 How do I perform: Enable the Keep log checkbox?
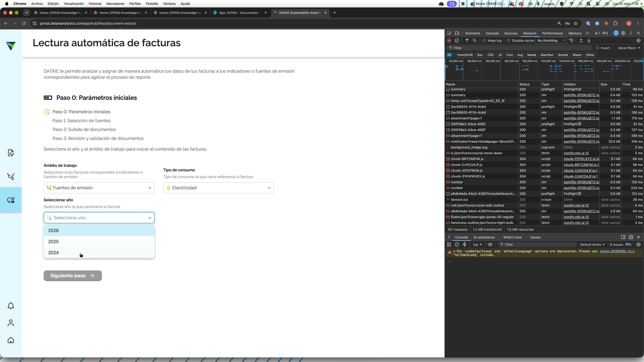pyautogui.click(x=484, y=40)
